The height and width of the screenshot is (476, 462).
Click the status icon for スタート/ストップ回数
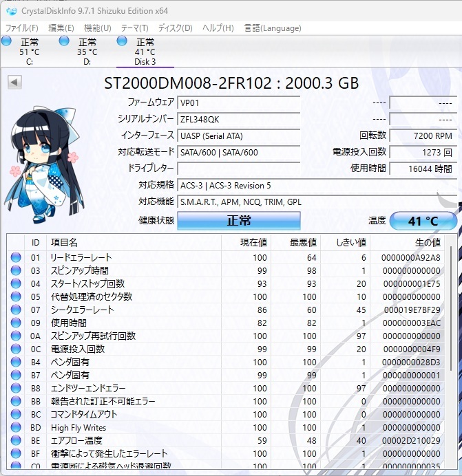(16, 283)
